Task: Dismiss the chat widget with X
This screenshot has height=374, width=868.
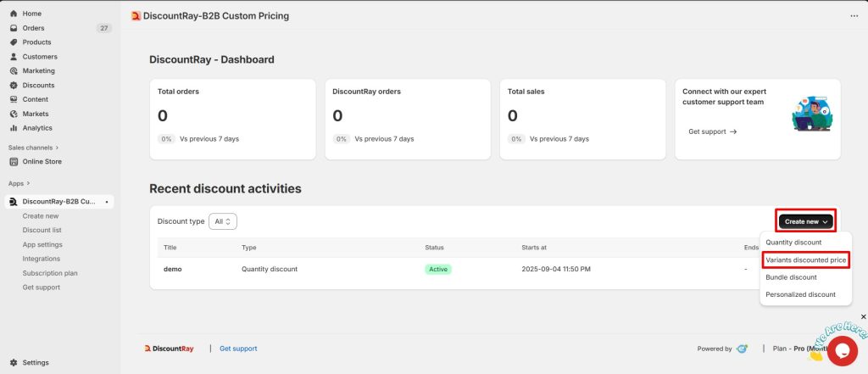Action: click(x=864, y=317)
